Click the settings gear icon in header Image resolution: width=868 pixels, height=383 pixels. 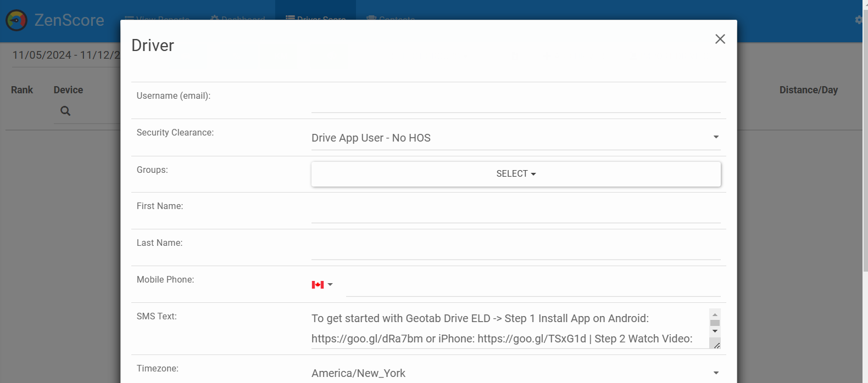pyautogui.click(x=859, y=20)
